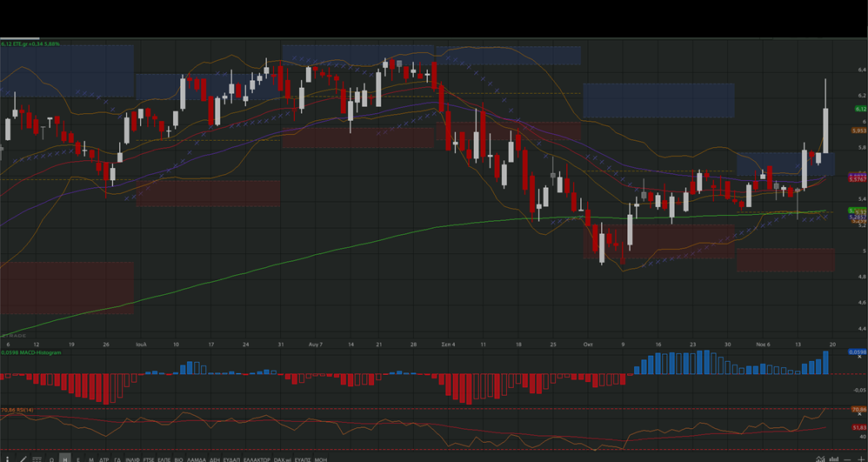Click the red 5,5767 price axis tag

click(x=858, y=179)
